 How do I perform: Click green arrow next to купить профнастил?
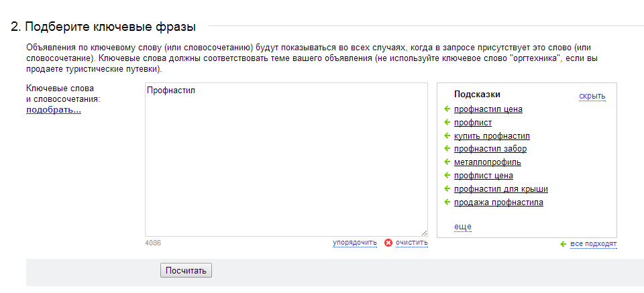[x=447, y=136]
